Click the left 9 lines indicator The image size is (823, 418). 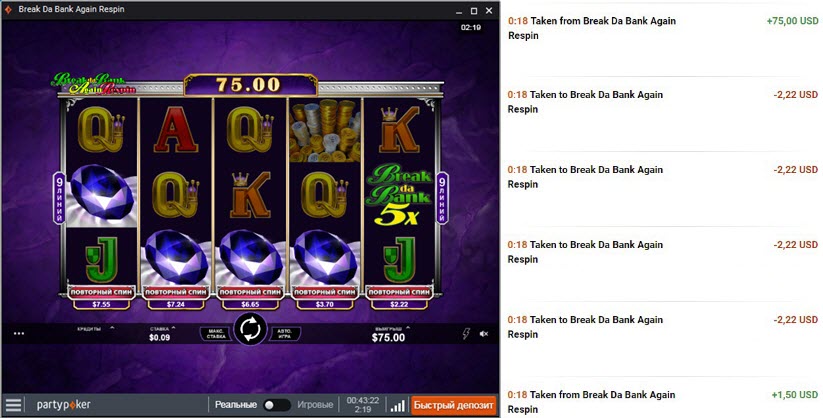coord(59,198)
